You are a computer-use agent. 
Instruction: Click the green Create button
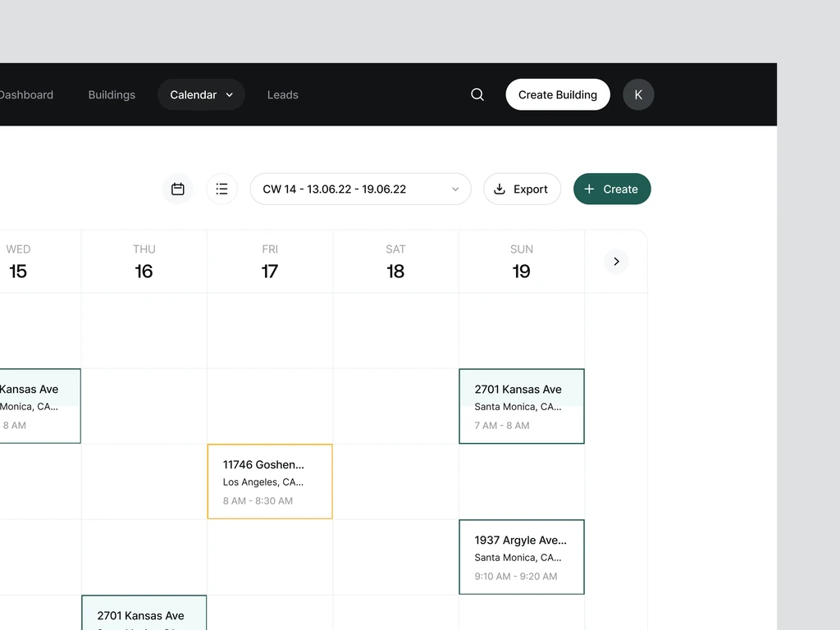(612, 189)
